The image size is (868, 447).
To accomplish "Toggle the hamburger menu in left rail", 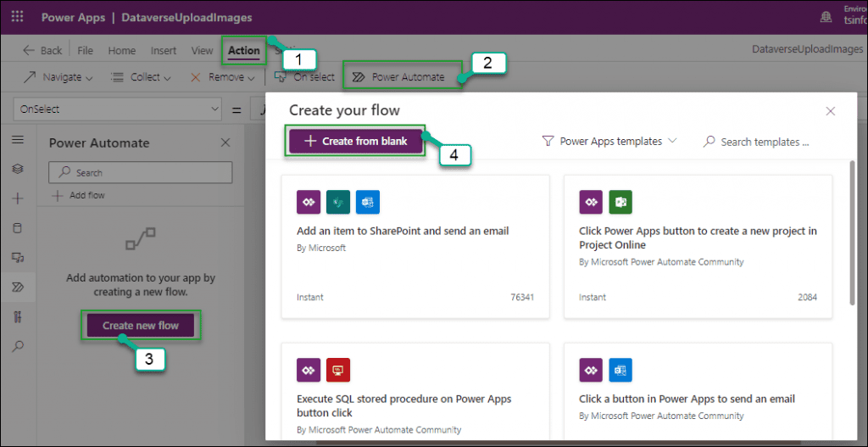I will [18, 140].
